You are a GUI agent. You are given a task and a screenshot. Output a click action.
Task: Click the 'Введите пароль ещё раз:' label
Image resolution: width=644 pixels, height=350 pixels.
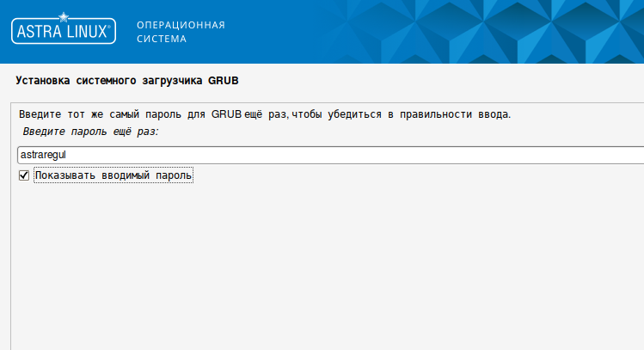pos(90,132)
